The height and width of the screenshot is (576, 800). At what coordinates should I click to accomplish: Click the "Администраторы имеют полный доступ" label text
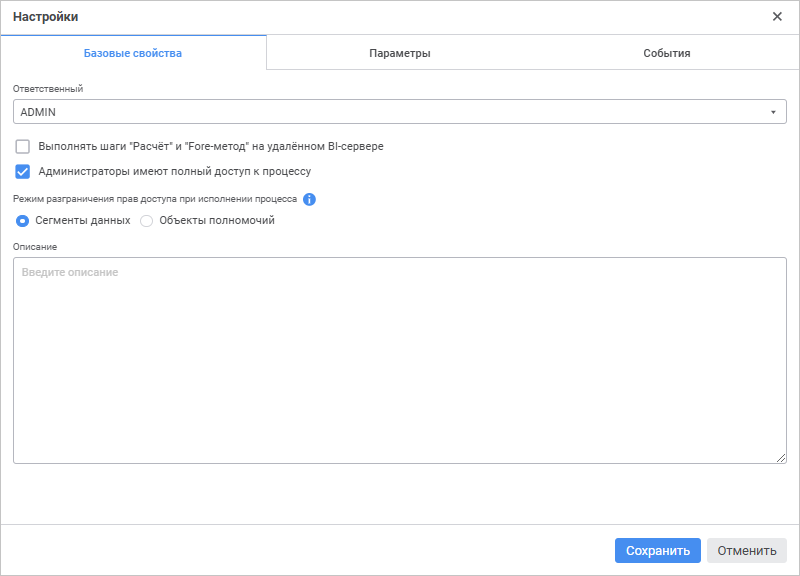point(175,171)
